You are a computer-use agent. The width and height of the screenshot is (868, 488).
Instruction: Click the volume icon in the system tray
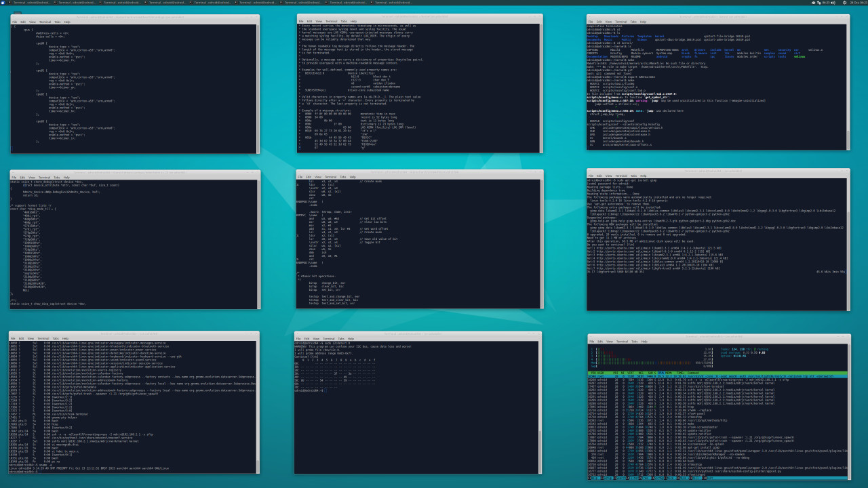[x=833, y=3]
